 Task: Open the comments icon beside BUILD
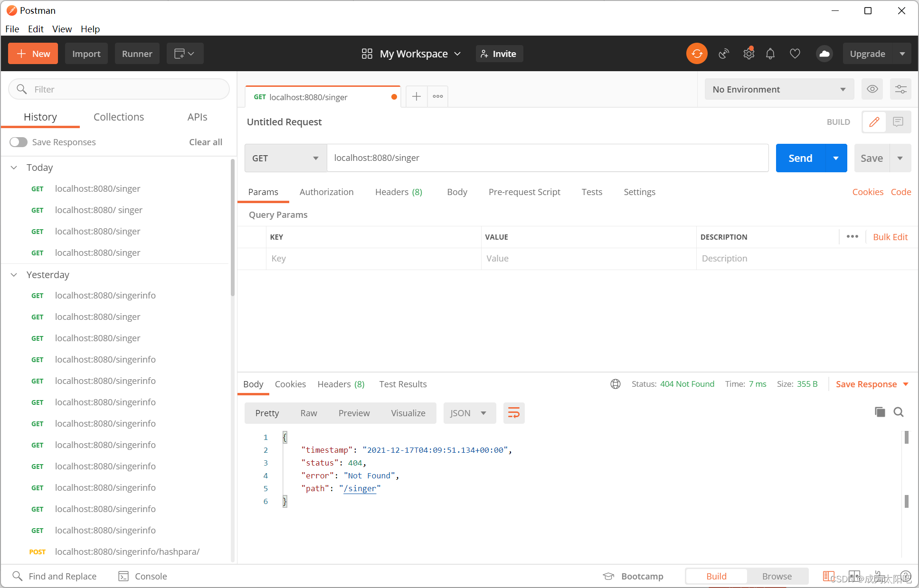[898, 122]
